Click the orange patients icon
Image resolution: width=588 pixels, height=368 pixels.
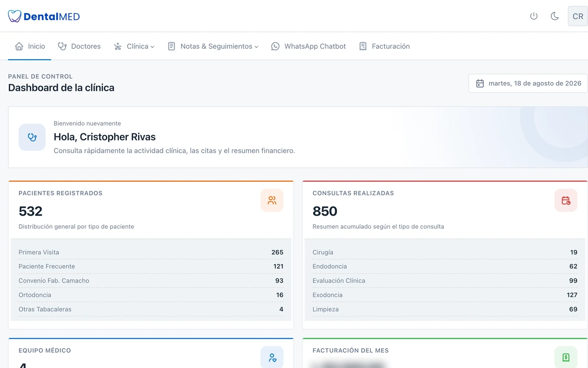click(x=272, y=200)
